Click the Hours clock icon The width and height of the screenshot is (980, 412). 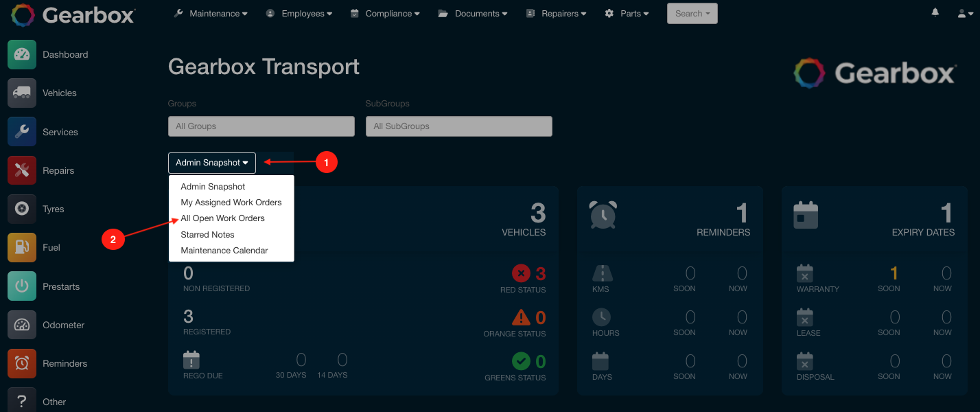point(601,317)
